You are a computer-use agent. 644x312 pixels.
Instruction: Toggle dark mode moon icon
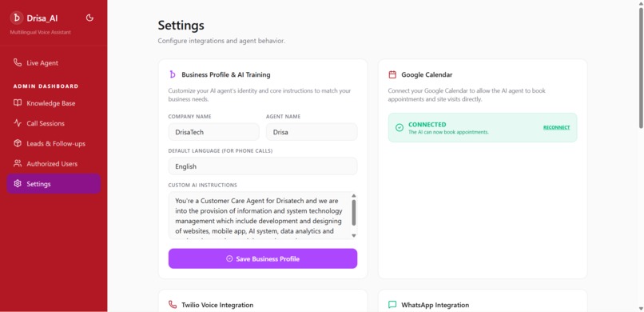89,18
